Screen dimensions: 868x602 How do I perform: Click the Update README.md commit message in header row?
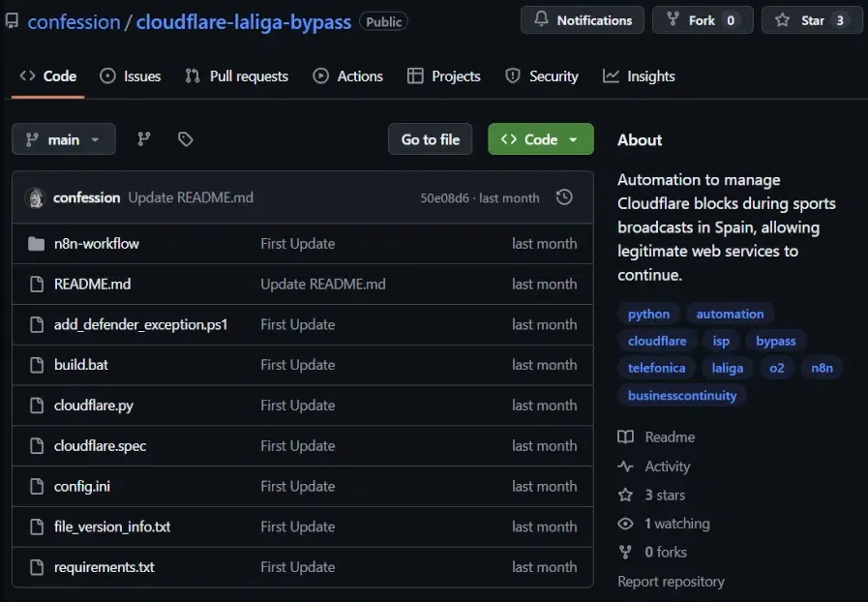point(191,197)
